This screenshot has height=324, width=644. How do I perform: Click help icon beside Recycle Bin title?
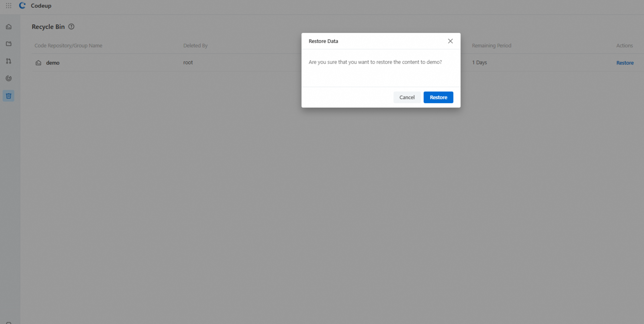[71, 27]
